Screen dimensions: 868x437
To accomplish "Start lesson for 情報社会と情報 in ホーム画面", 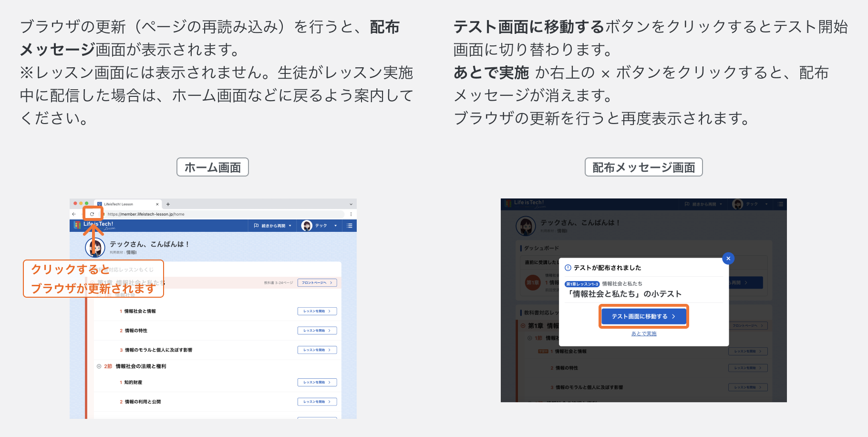I will click(x=317, y=311).
